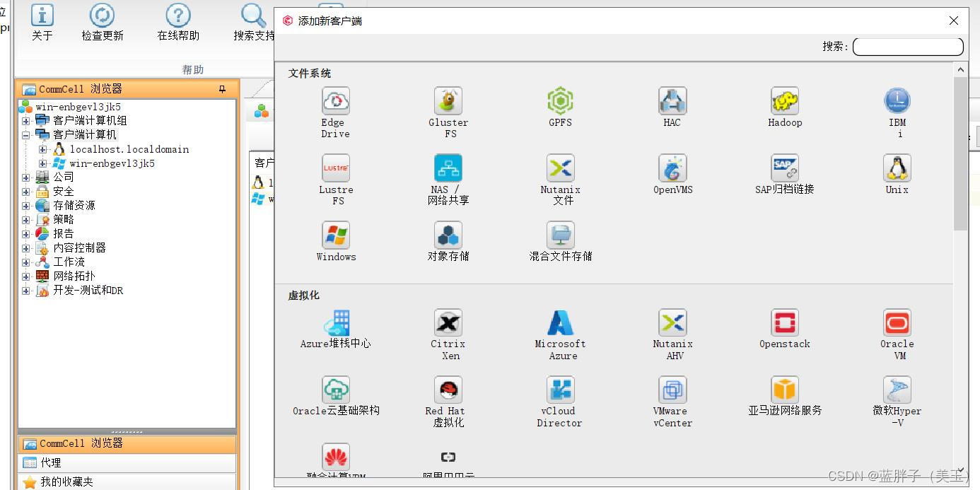Select the IBM i client icon
980x490 pixels.
(897, 101)
